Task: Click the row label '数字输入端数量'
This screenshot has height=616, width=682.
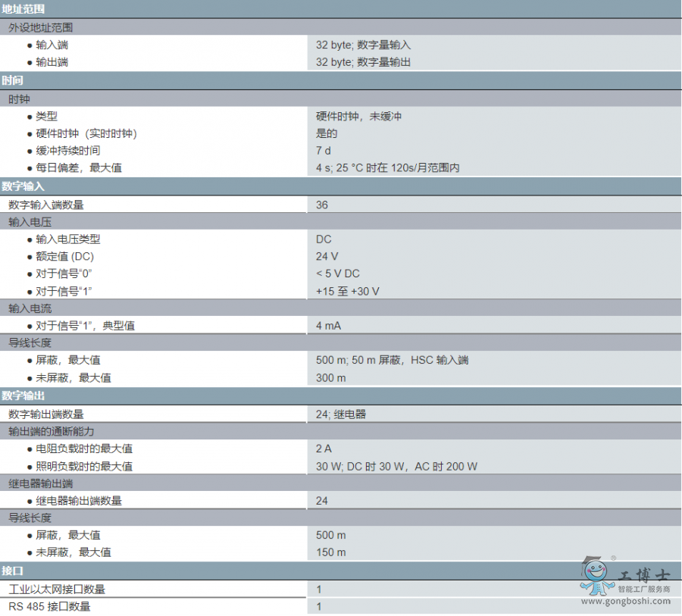Action: tap(46, 205)
